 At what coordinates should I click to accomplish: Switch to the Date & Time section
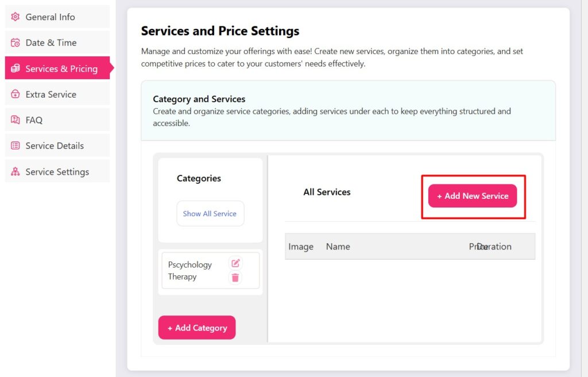point(49,43)
